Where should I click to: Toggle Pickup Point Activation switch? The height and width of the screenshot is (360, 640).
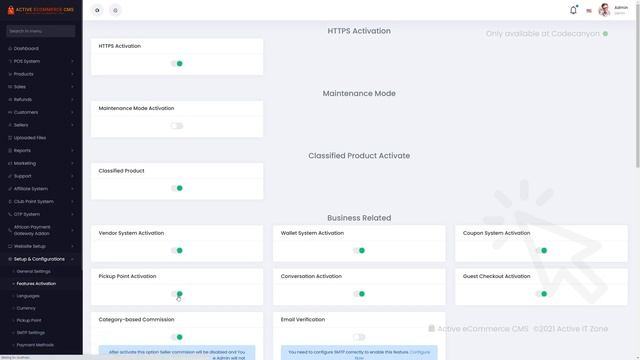pyautogui.click(x=177, y=294)
